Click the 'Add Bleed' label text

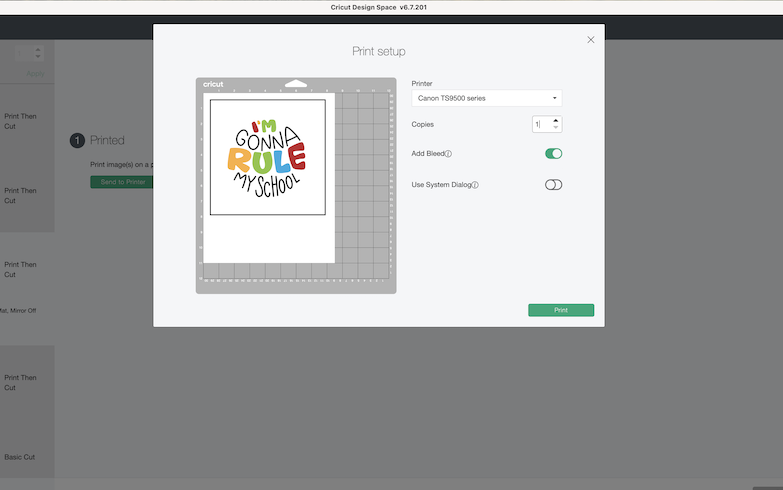coord(428,153)
